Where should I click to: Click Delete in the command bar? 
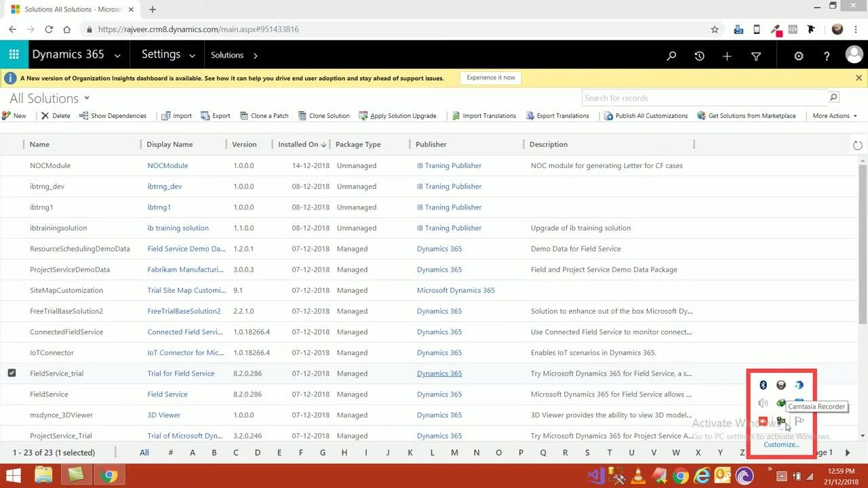pos(56,116)
